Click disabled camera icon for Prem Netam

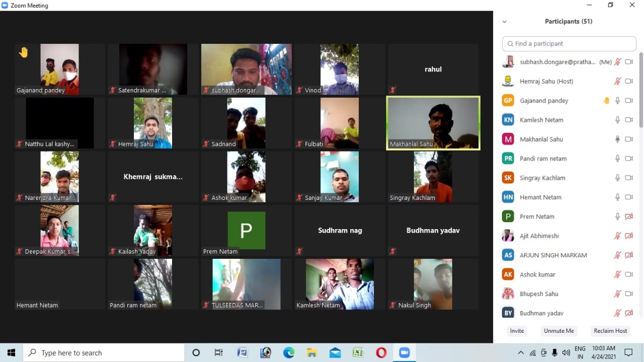[x=628, y=216]
